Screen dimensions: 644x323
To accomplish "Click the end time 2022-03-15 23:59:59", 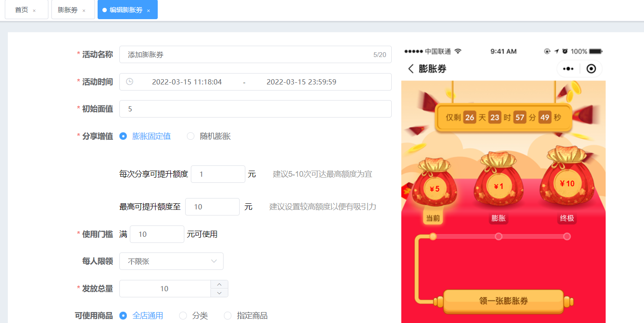I will tap(302, 82).
